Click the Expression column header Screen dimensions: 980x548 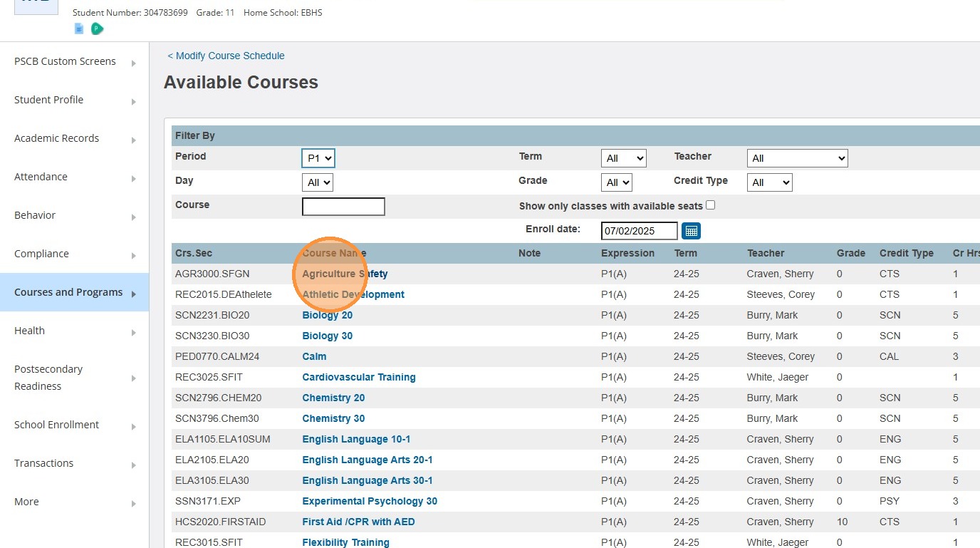tap(627, 253)
